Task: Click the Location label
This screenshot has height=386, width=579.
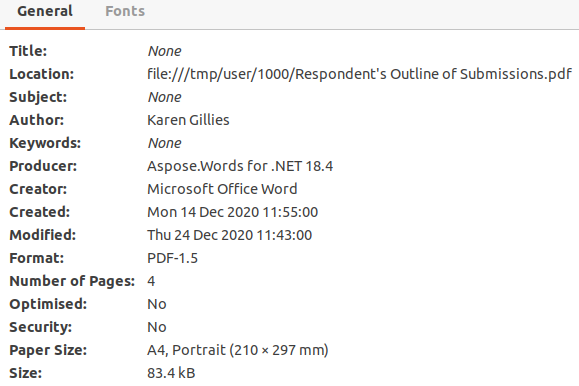Action: pos(42,74)
